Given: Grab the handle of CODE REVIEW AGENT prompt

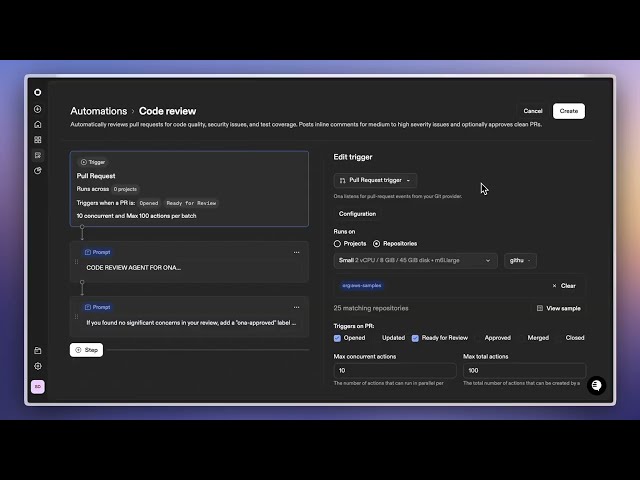Looking at the screenshot, I should [x=76, y=262].
